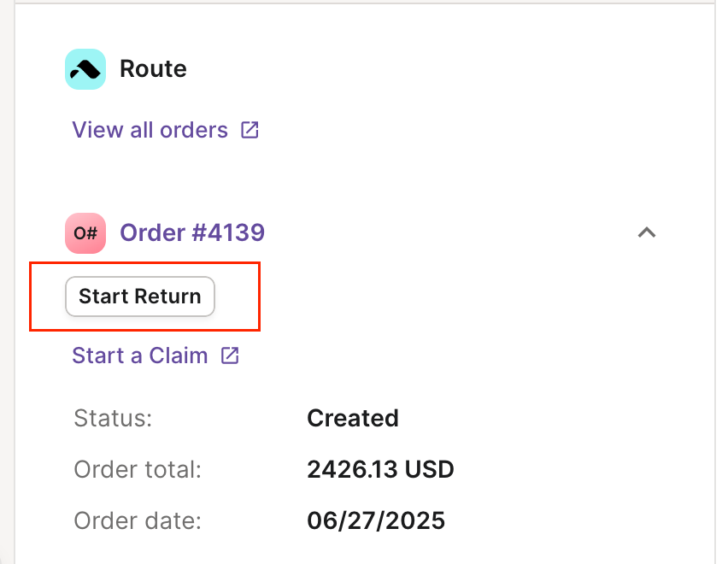The image size is (728, 564).
Task: Click the pink O# order badge icon
Action: [x=85, y=233]
